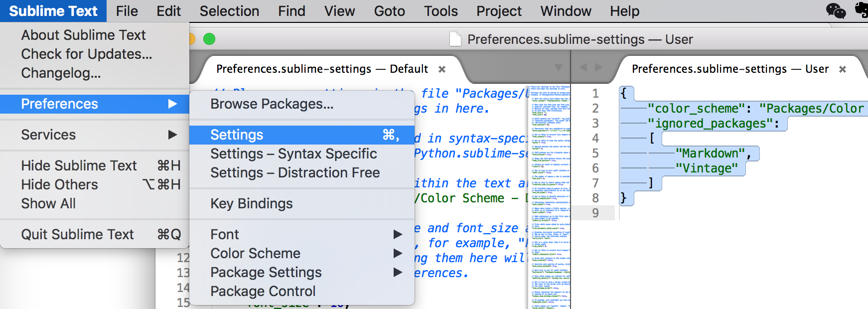Screen dimensions: 868x309
Task: Close the Preferences Default tab
Action: (441, 69)
